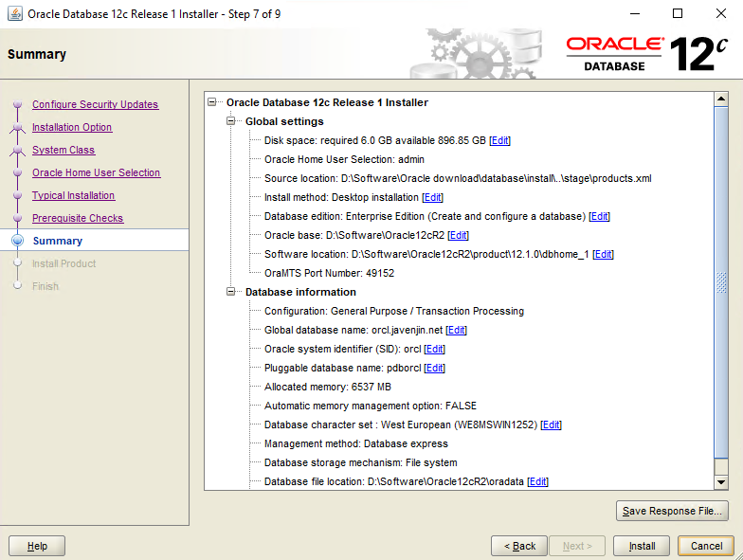Collapse the Database information tree node
The image size is (743, 560).
(x=231, y=292)
